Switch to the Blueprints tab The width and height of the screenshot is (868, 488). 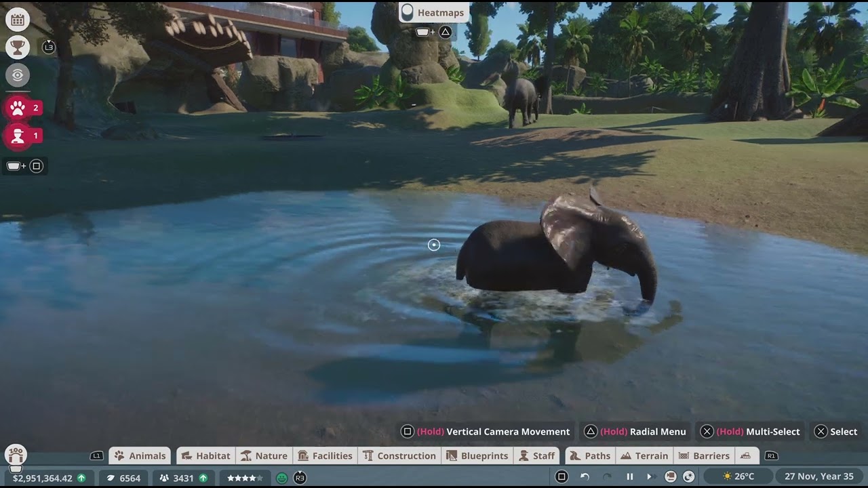coord(477,455)
